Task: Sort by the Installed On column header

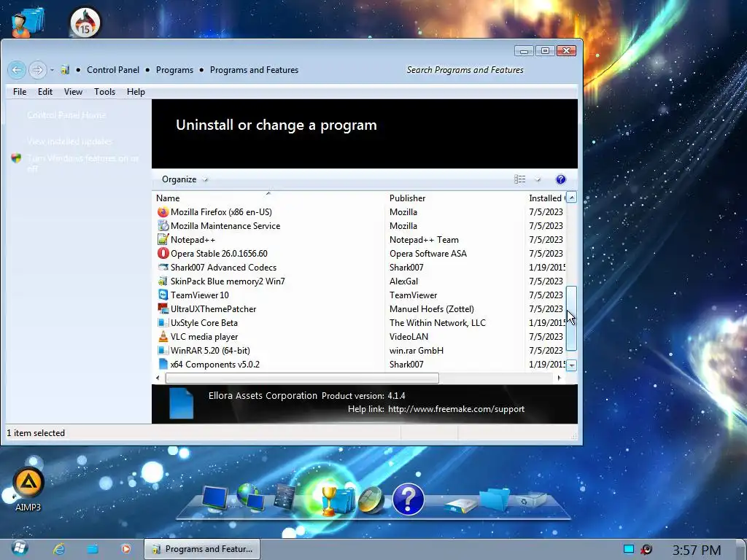Action: [546, 198]
